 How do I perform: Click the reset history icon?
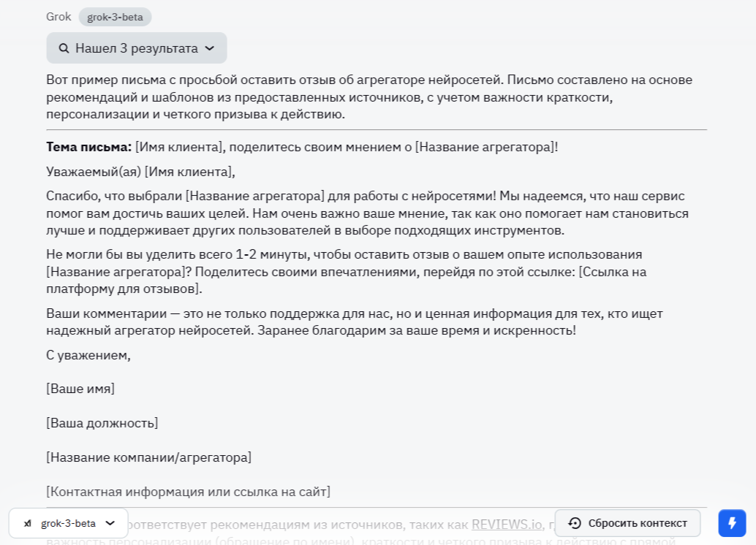click(x=575, y=523)
